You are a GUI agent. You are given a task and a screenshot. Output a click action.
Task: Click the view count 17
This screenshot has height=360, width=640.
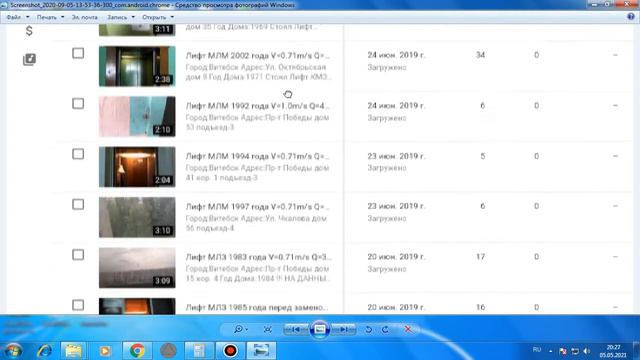[480, 257]
